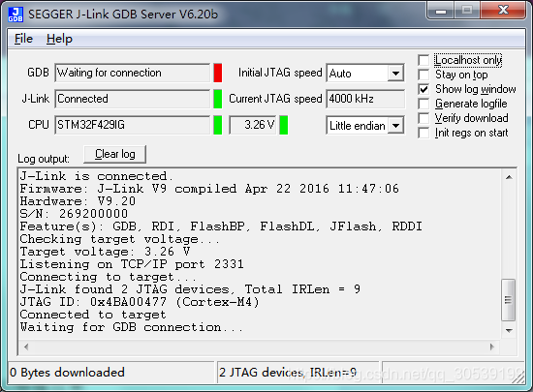
Task: Close the J-Link GDB Server window
Action: (x=503, y=11)
